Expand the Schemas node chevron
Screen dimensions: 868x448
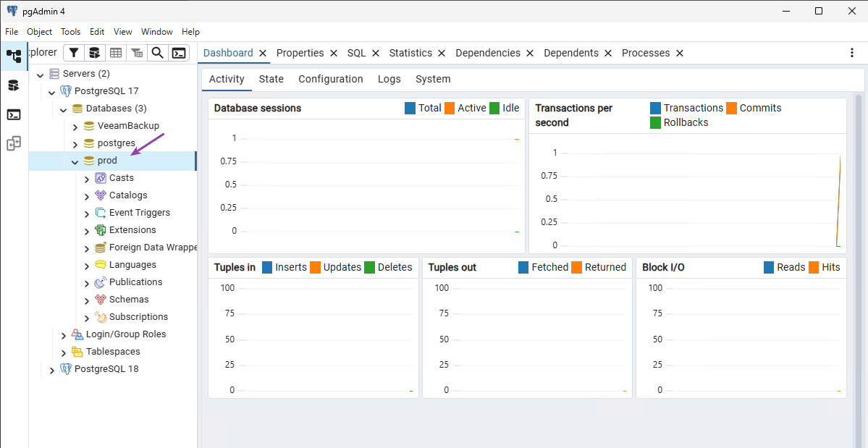point(87,300)
